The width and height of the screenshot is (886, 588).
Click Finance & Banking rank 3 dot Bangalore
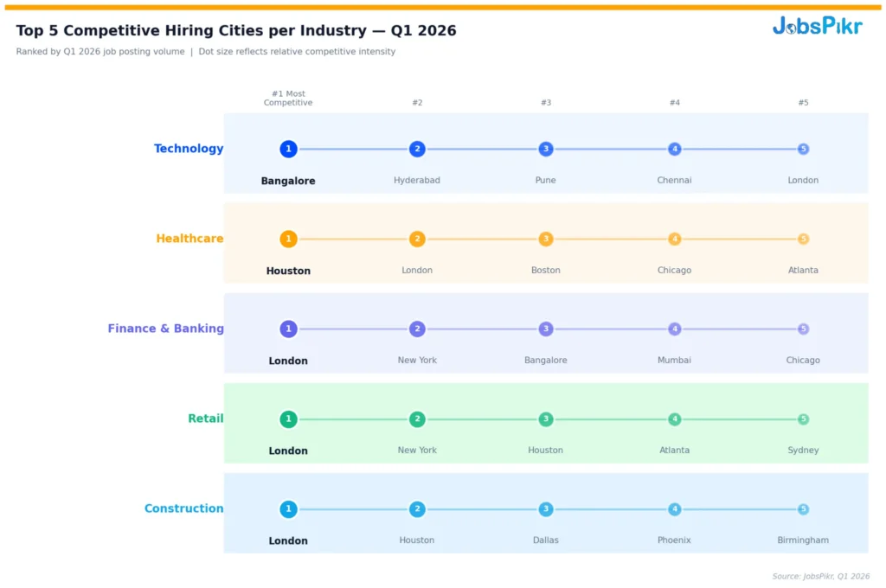(x=546, y=329)
